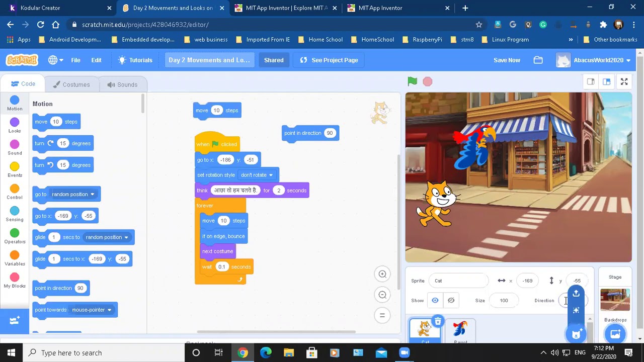Upload a sprite from the computer
Viewport: 644px width, 362px height.
click(x=576, y=294)
